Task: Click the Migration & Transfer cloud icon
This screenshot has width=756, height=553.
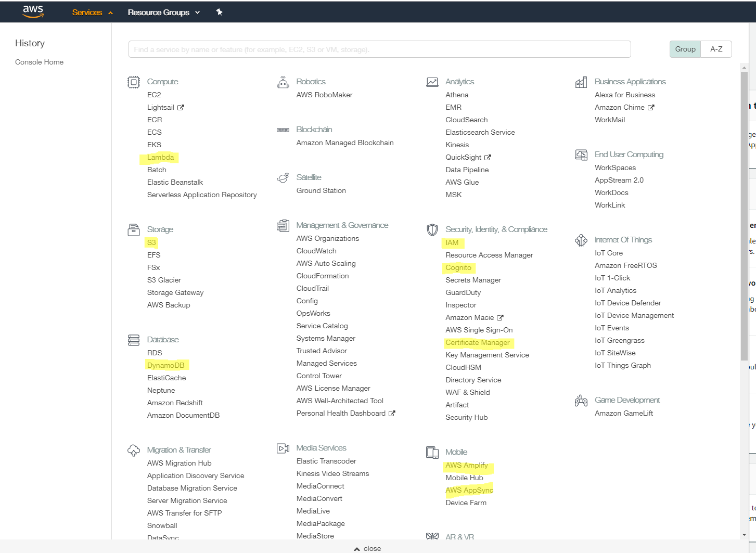Action: point(134,451)
